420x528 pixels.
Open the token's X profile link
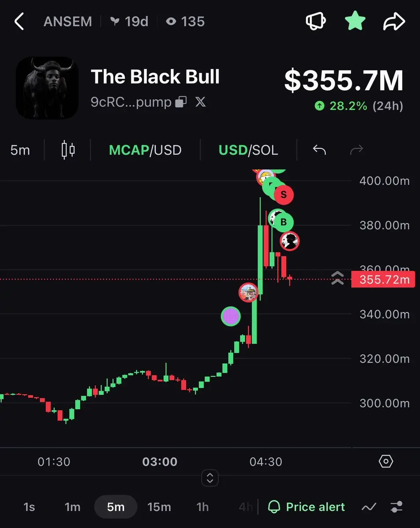pos(201,103)
